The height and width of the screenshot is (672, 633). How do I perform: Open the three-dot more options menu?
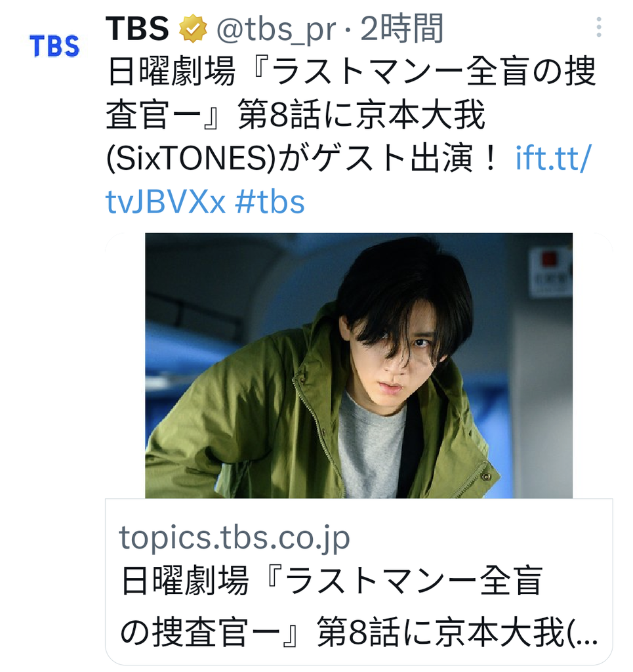coord(598,28)
